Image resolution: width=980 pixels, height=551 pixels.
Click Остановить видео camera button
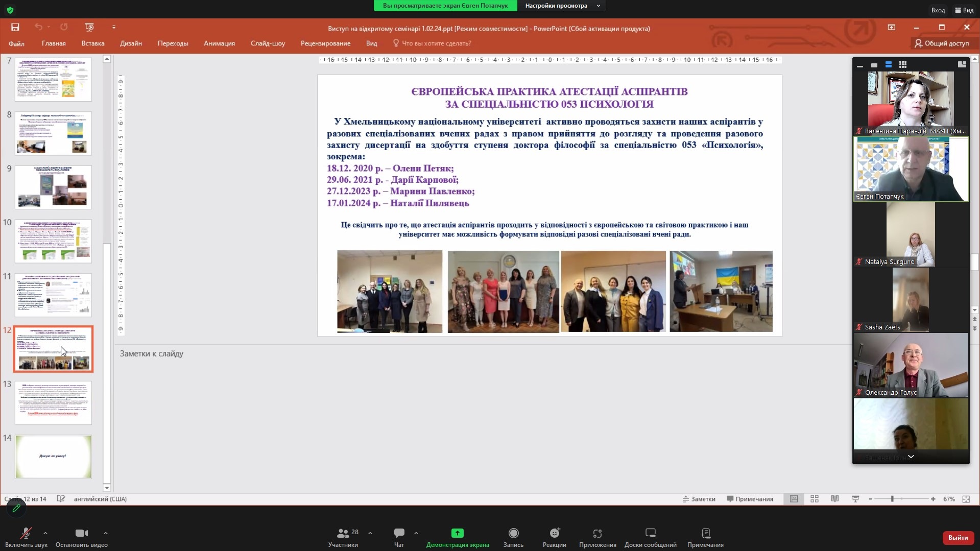82,538
